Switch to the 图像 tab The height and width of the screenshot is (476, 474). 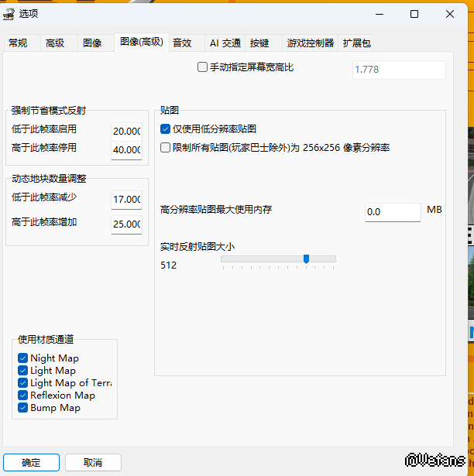[x=96, y=43]
